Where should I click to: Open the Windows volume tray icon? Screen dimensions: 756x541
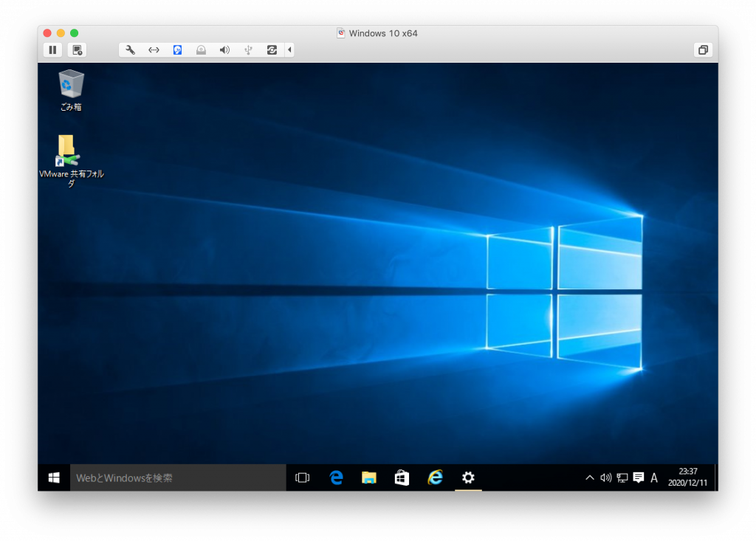pos(605,478)
